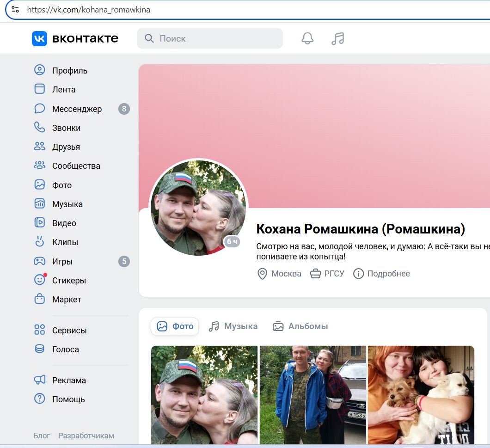Open Лента from the sidebar menu
This screenshot has width=490, height=448.
point(64,89)
